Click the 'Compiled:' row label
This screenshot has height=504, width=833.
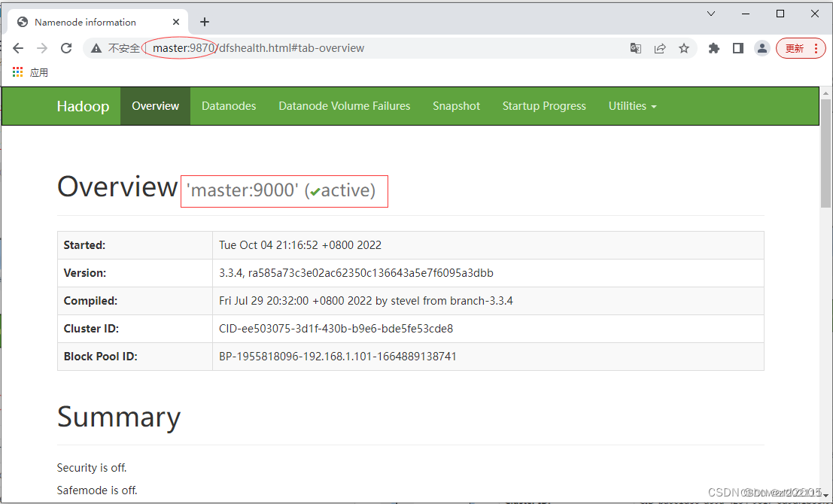(x=90, y=301)
